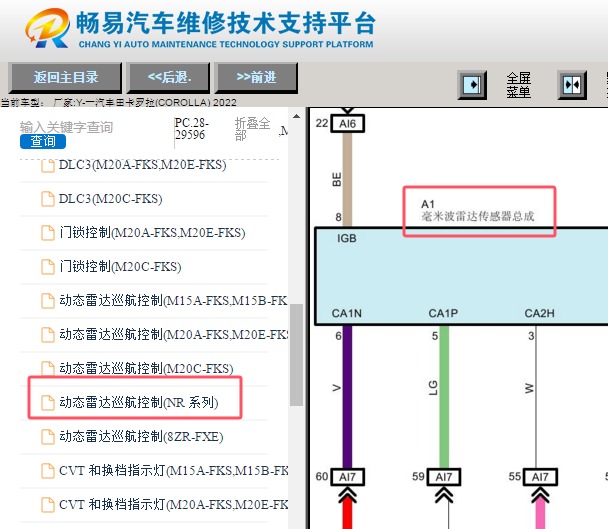This screenshot has height=529, width=608.
Task: Click the CA1N terminal label
Action: (347, 313)
